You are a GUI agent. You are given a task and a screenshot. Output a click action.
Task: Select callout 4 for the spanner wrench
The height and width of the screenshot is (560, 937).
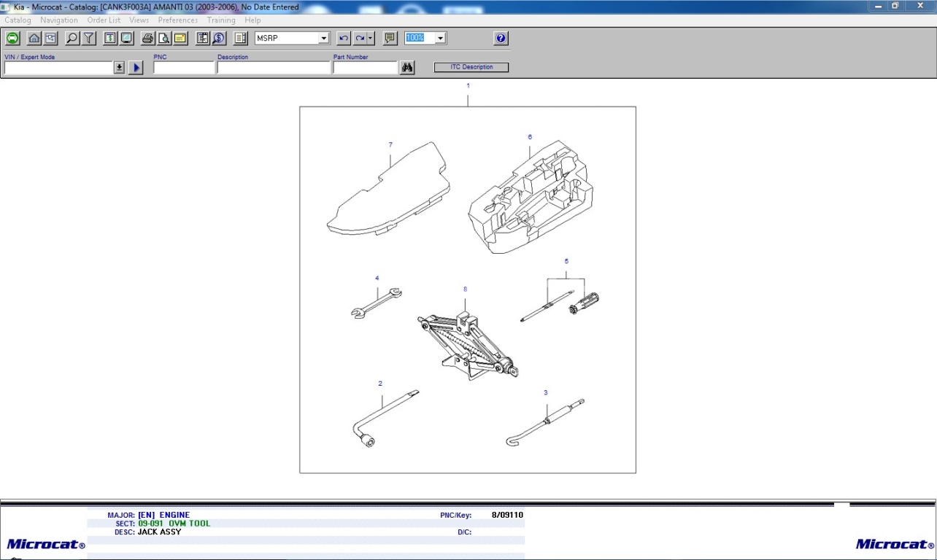pyautogui.click(x=377, y=278)
